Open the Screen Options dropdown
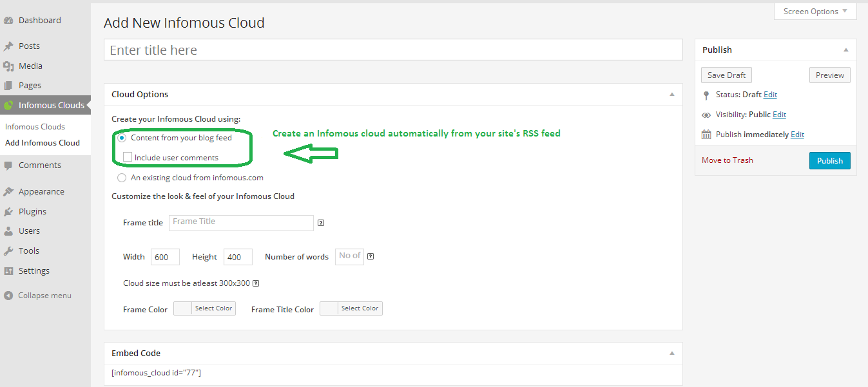The image size is (868, 387). 815,12
